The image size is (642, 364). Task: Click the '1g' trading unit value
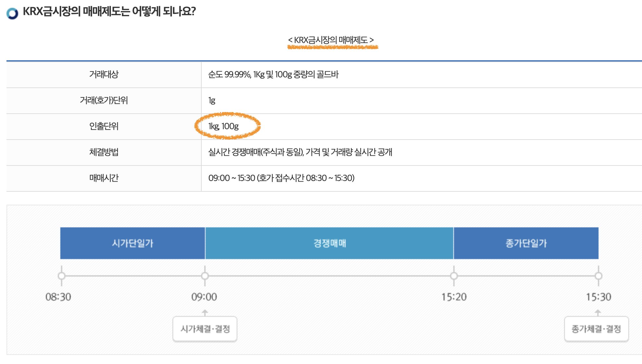212,100
